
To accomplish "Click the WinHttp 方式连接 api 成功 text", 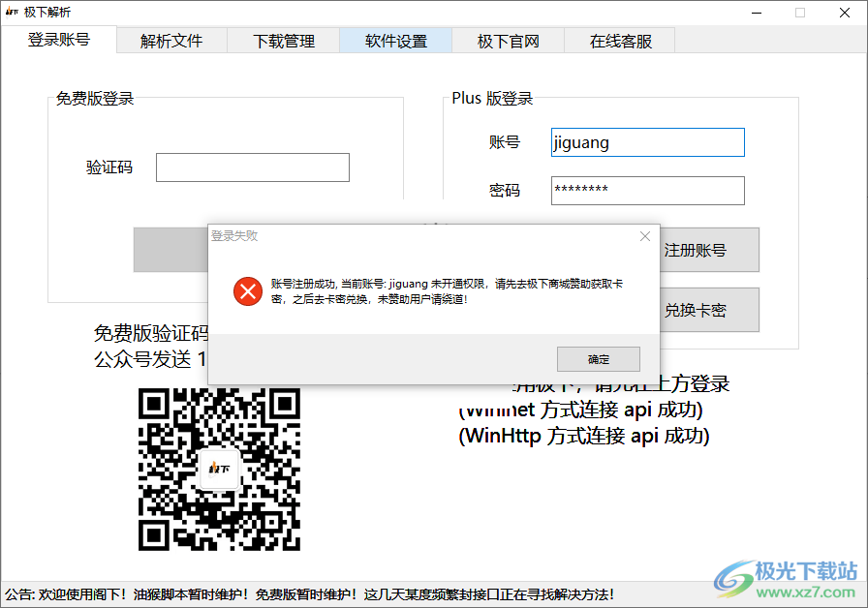I will pos(584,436).
